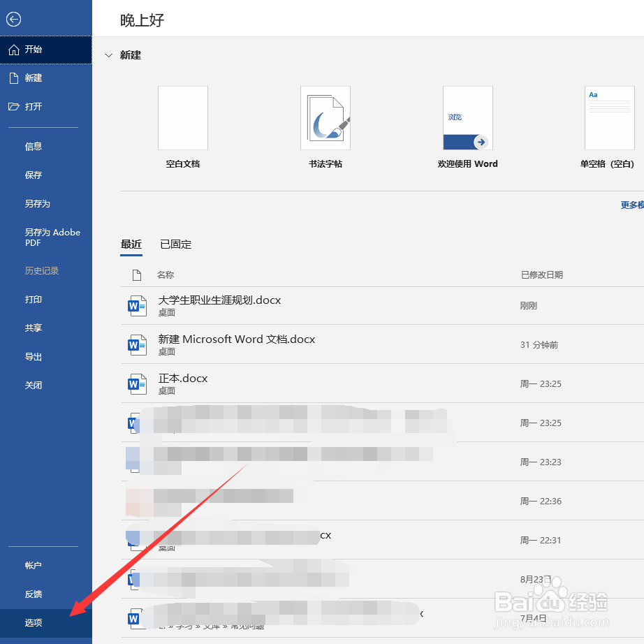644x644 pixels.
Task: Open the 信息 page
Action: (34, 147)
